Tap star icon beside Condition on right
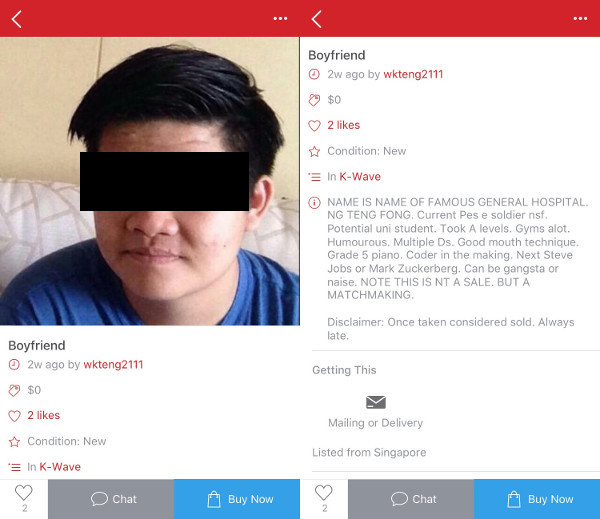Viewport: 600px width, 519px height. (315, 152)
